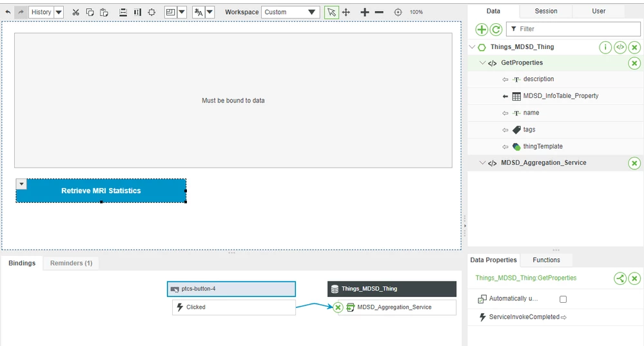Select the pan/move tool

(346, 12)
